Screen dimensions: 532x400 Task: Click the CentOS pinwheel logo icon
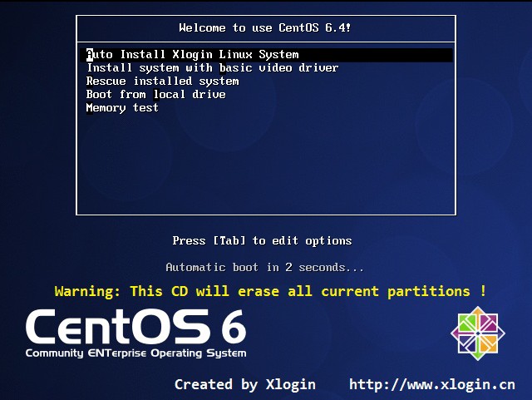[478, 333]
